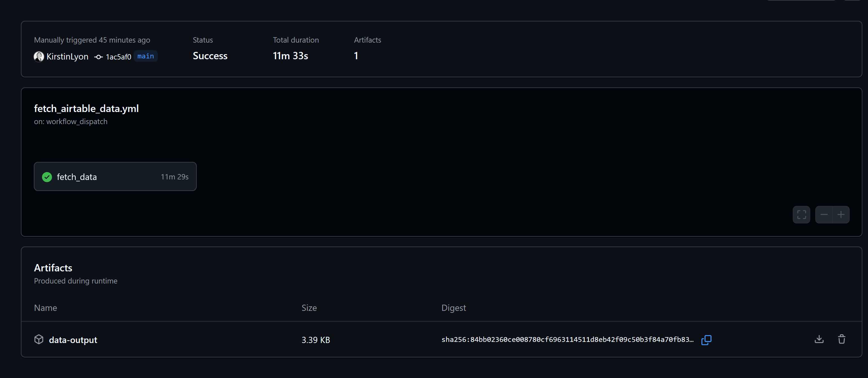Viewport: 868px width, 378px height.
Task: Select the Artifacts section heading
Action: (x=53, y=268)
